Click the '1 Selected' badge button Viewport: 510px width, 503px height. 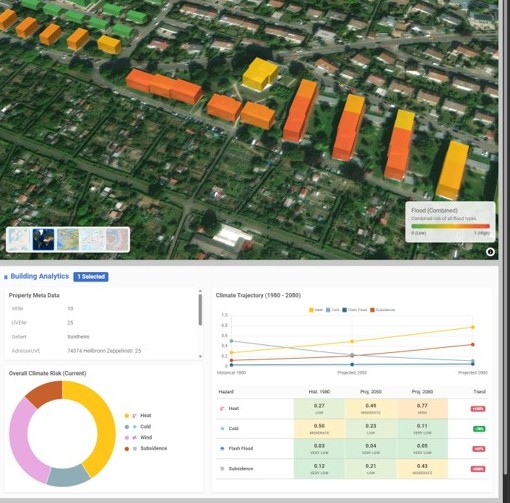pos(91,277)
